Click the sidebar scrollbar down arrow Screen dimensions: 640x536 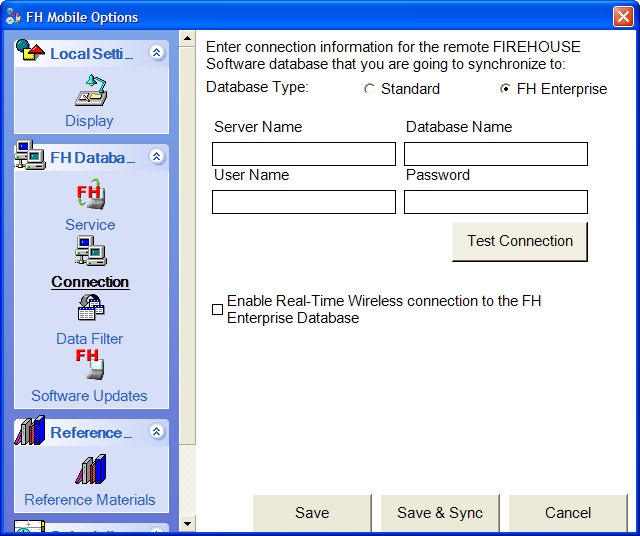(x=187, y=523)
